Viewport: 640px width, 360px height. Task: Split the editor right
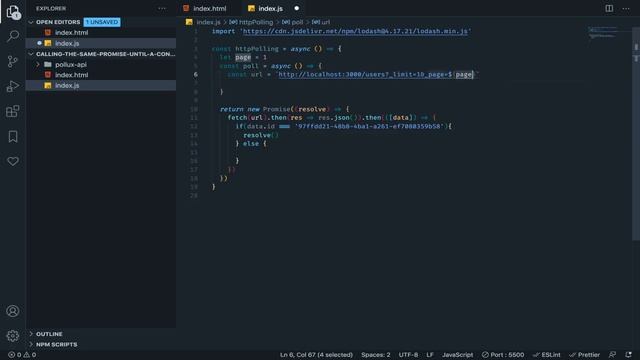click(x=609, y=8)
